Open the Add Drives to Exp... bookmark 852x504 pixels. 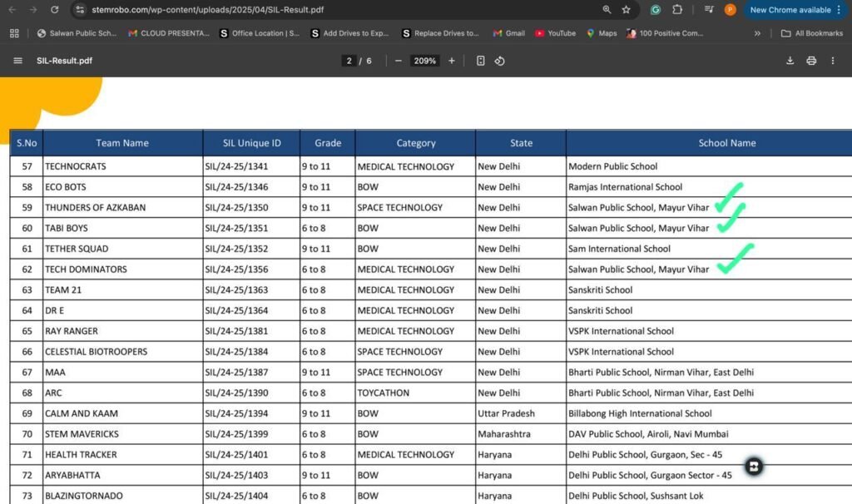pyautogui.click(x=349, y=33)
